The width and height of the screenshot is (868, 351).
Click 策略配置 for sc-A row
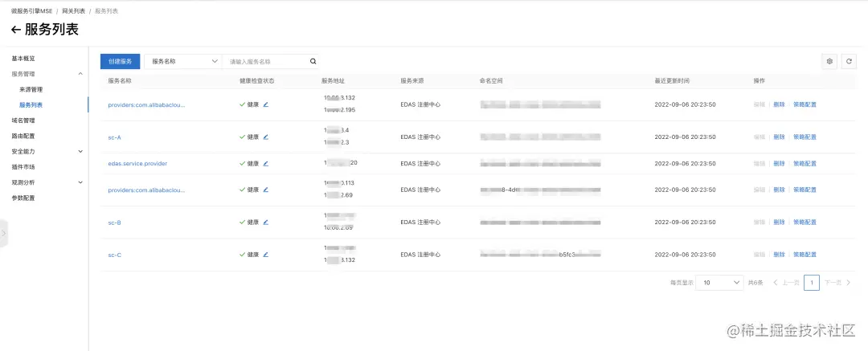coord(805,137)
